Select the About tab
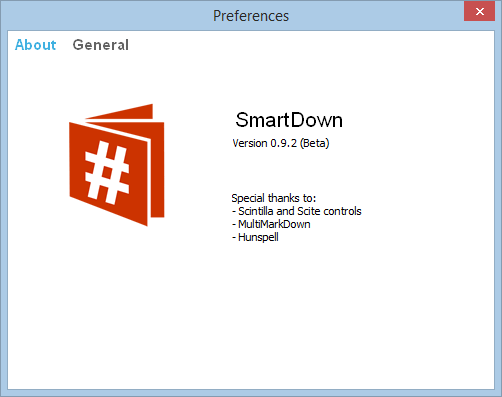502x397 pixels. (x=36, y=45)
